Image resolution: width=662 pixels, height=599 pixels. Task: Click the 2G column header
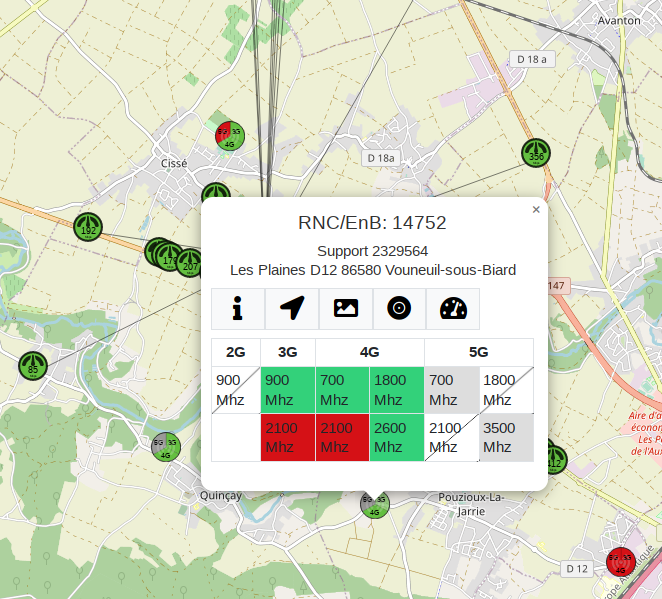(236, 352)
